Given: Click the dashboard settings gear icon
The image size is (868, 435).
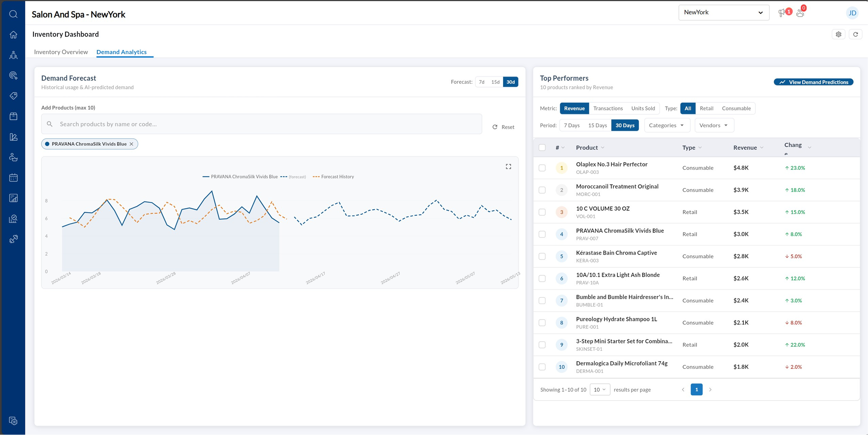Looking at the screenshot, I should coord(838,34).
